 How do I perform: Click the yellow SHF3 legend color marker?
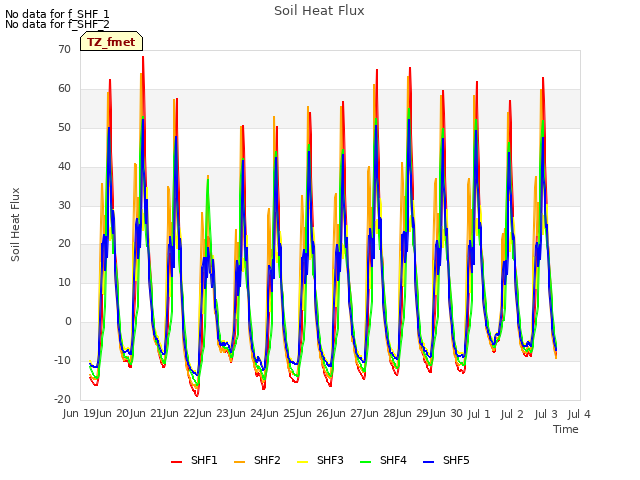(x=302, y=462)
